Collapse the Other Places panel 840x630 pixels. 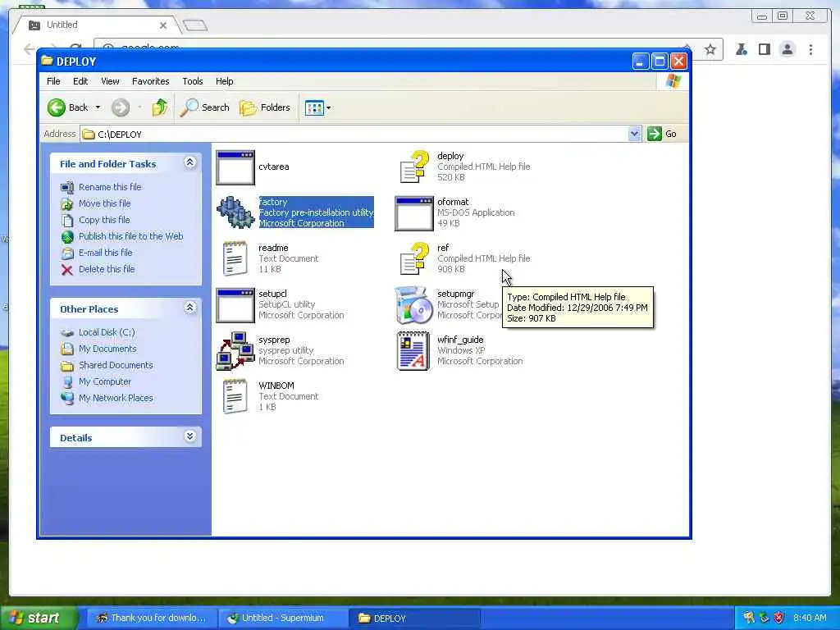190,308
